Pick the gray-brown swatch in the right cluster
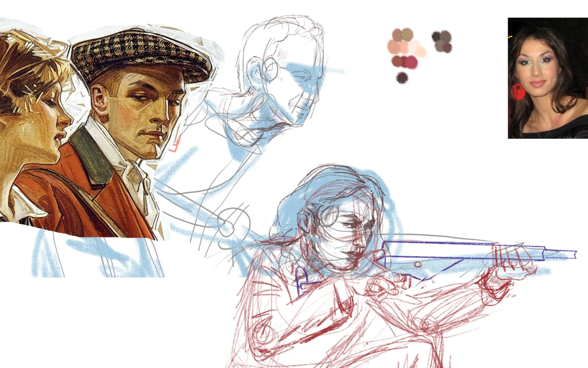 446,37
